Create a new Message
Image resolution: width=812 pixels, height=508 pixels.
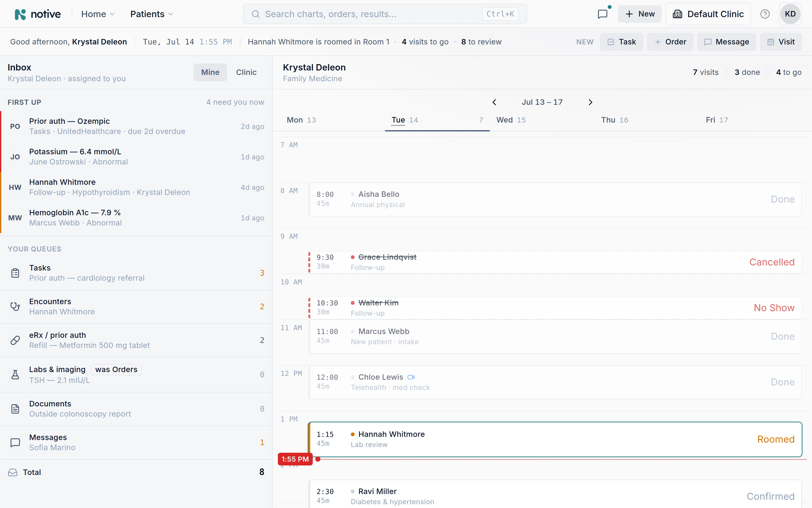[726, 42]
